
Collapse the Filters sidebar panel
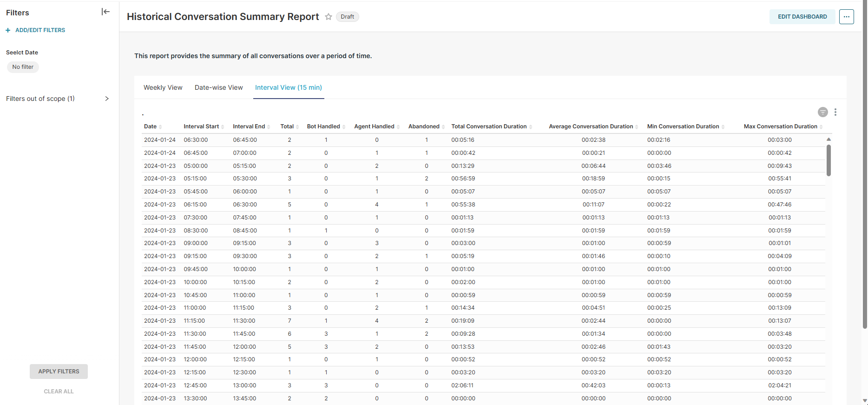[x=105, y=12]
